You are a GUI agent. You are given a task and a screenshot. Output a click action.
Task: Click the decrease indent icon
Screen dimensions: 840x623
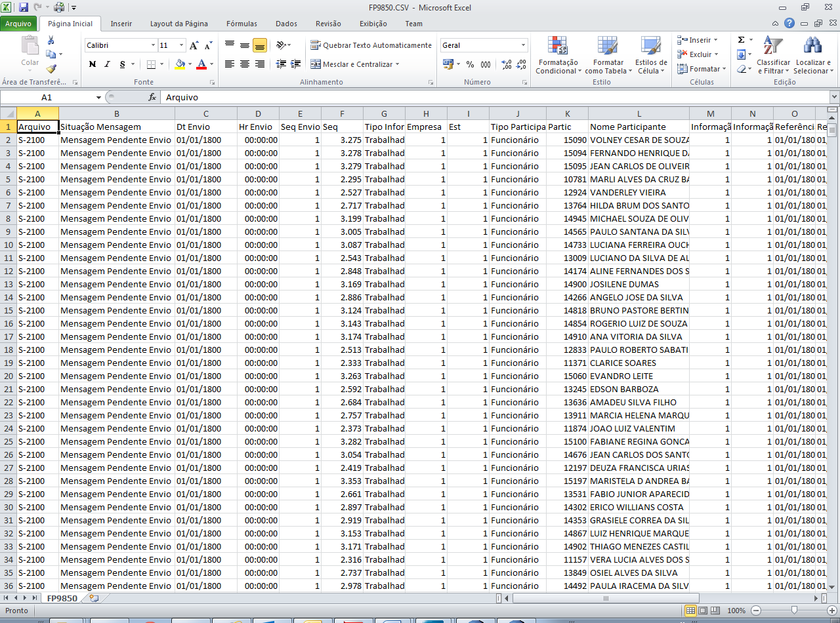[x=281, y=64]
